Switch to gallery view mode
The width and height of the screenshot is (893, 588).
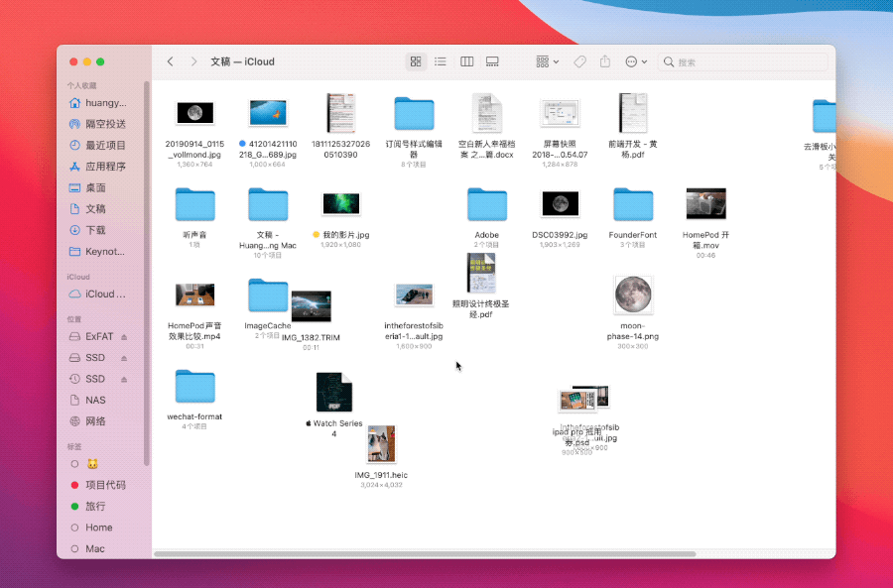point(492,61)
